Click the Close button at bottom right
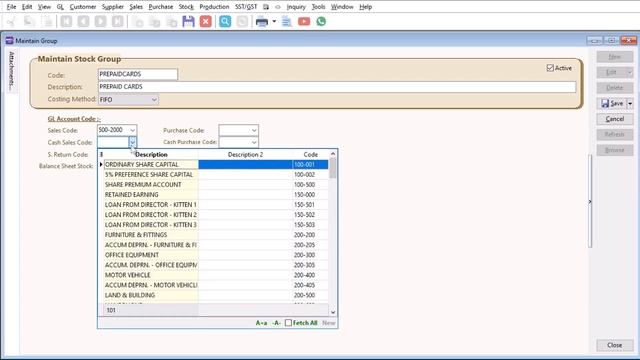The image size is (640, 360). point(615,345)
